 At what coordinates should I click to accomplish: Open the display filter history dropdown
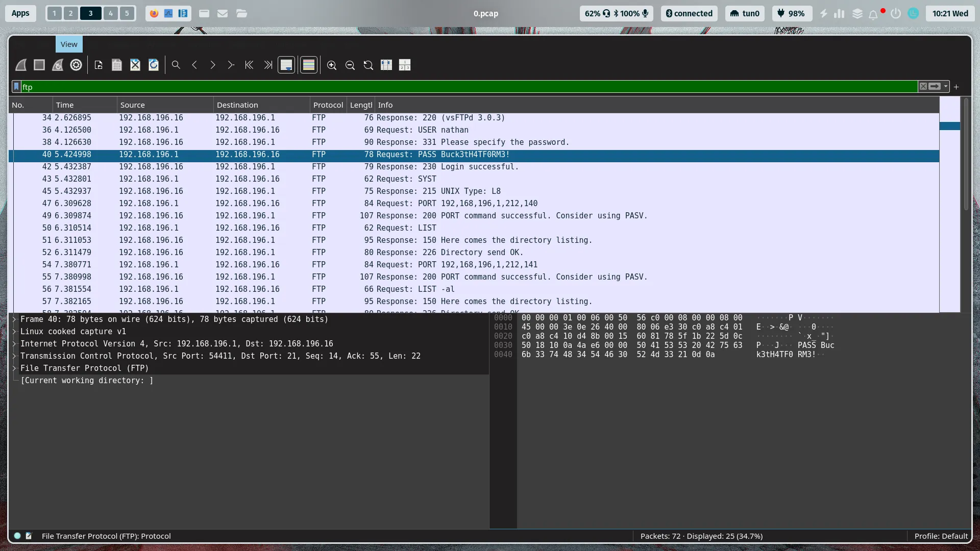coord(946,87)
